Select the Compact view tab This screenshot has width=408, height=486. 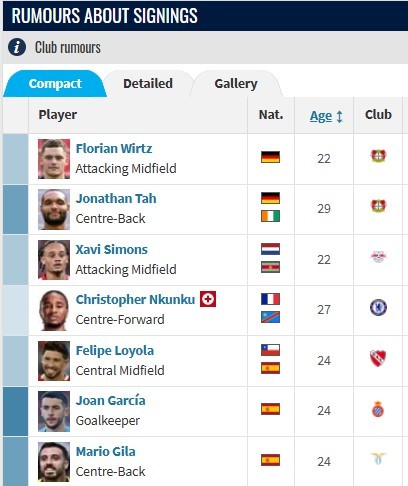(x=55, y=84)
